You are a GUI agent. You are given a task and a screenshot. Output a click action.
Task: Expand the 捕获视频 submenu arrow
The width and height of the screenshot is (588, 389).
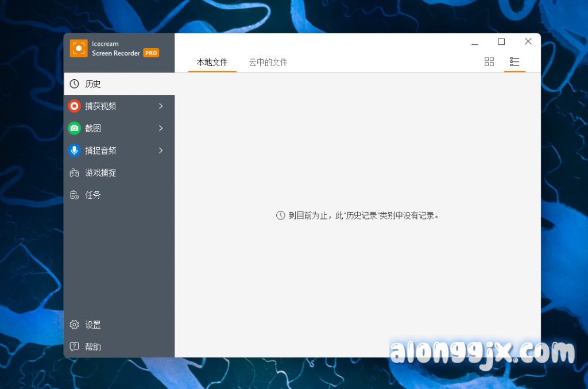161,106
